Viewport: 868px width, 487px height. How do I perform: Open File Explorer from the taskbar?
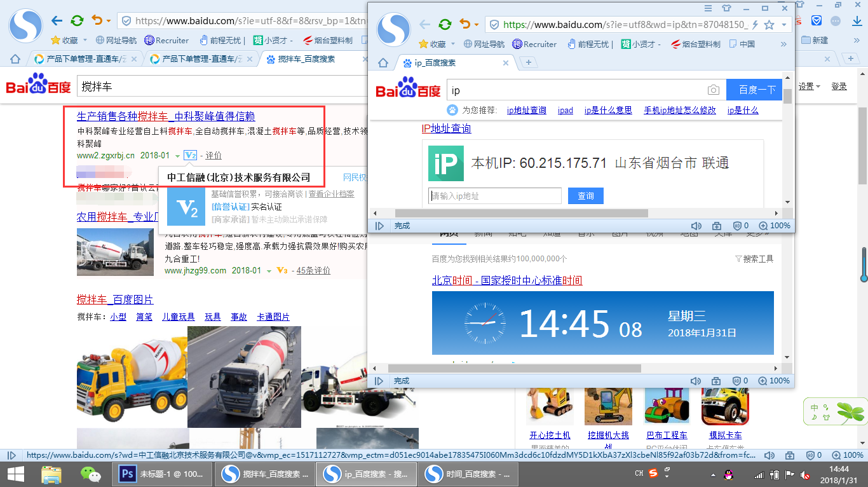point(51,474)
